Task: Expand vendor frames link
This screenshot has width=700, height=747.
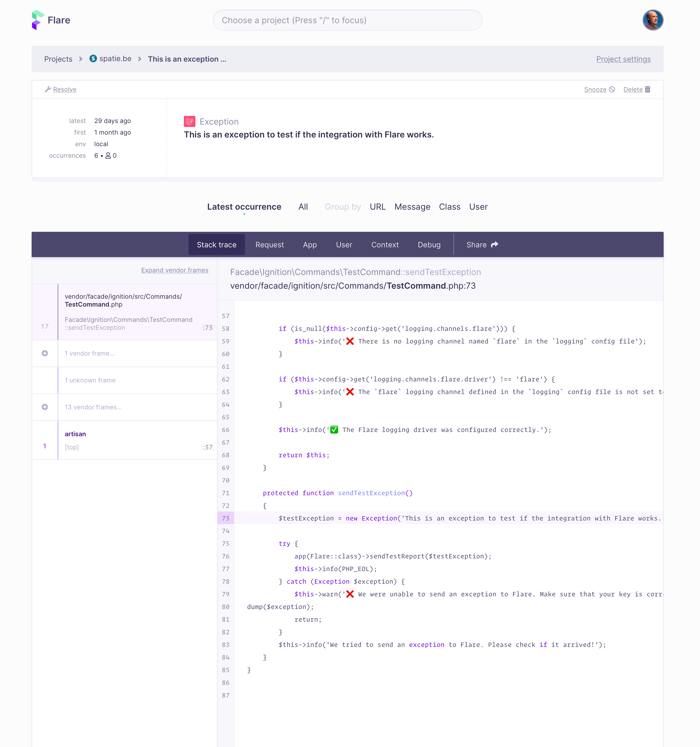Action: click(x=175, y=270)
